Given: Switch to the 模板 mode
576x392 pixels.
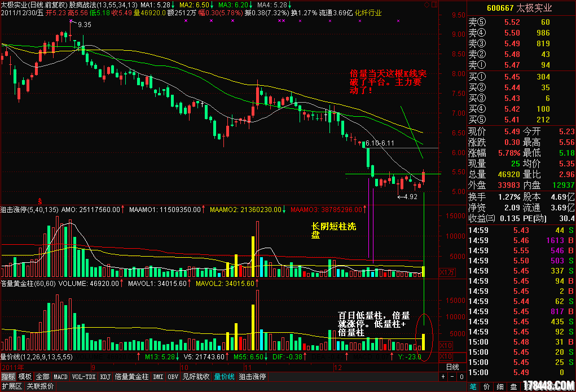Looking at the screenshot, I should point(25,376).
